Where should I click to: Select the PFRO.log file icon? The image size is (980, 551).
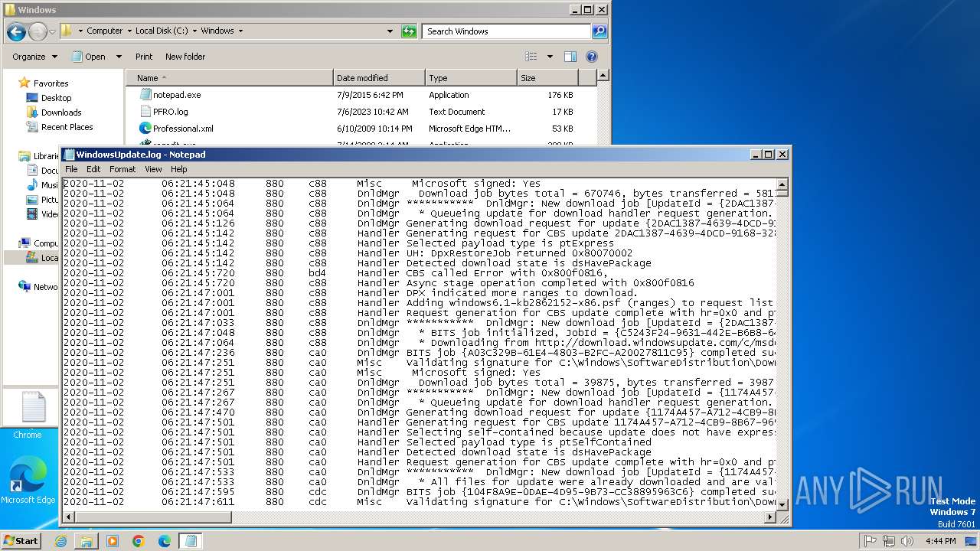145,112
